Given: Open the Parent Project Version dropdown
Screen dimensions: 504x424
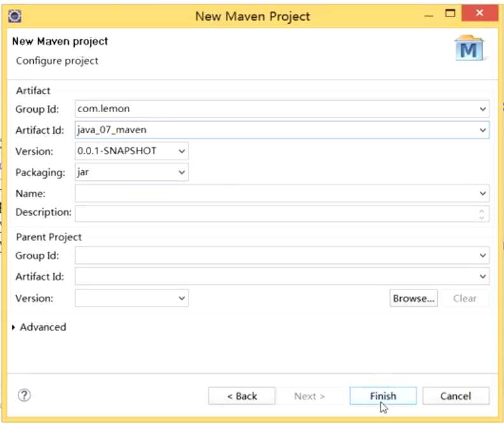Looking at the screenshot, I should pyautogui.click(x=182, y=298).
